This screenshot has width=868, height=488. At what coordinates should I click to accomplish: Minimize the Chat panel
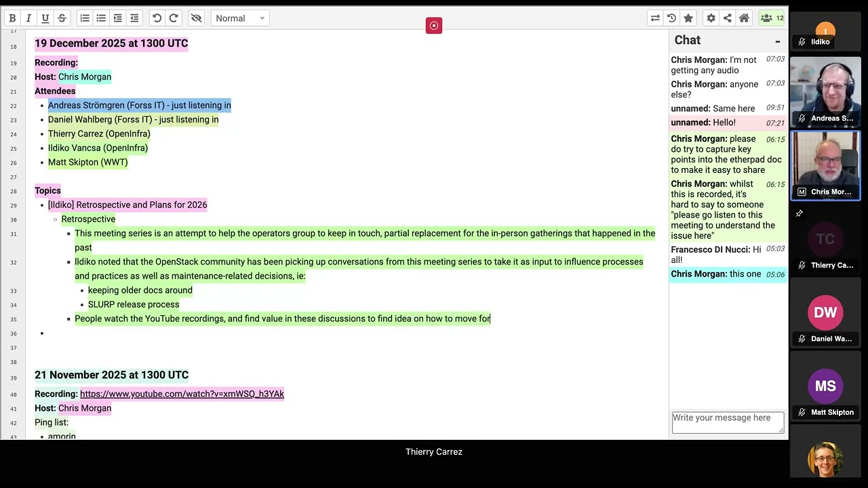(x=778, y=41)
